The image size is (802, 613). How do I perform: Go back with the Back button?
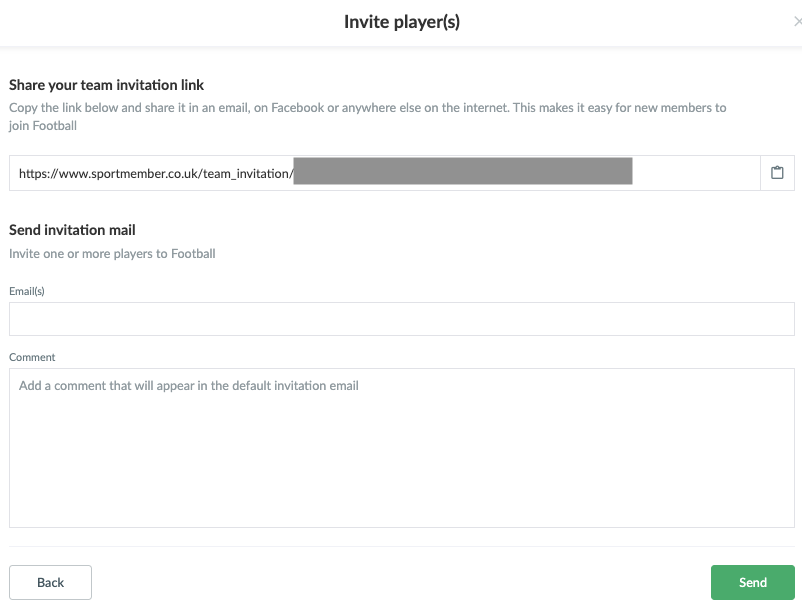(x=50, y=582)
